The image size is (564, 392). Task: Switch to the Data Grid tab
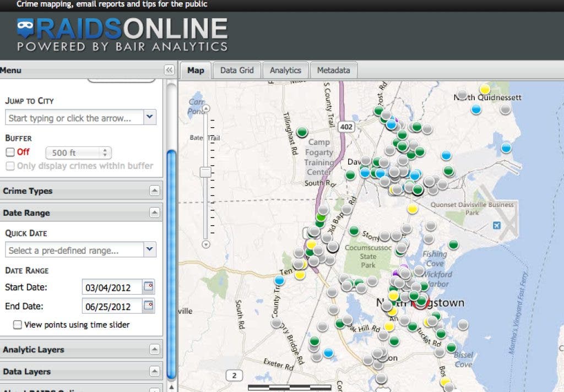(x=237, y=70)
